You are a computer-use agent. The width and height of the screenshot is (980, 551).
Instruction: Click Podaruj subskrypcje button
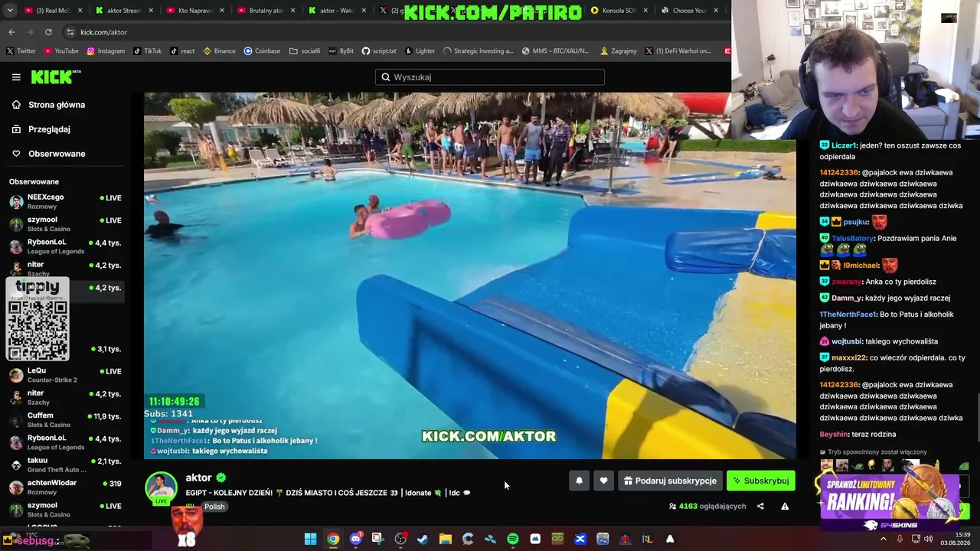[670, 481]
